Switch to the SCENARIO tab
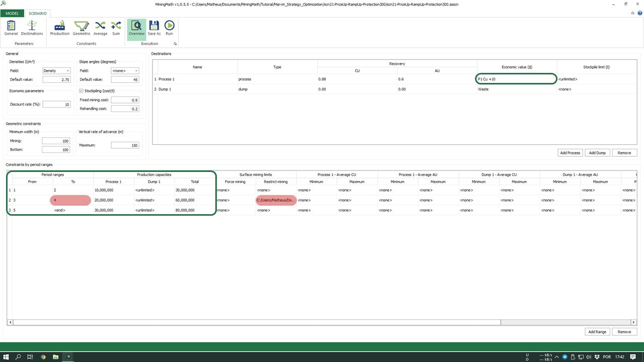Viewport: 644px width, 362px height. point(37,13)
